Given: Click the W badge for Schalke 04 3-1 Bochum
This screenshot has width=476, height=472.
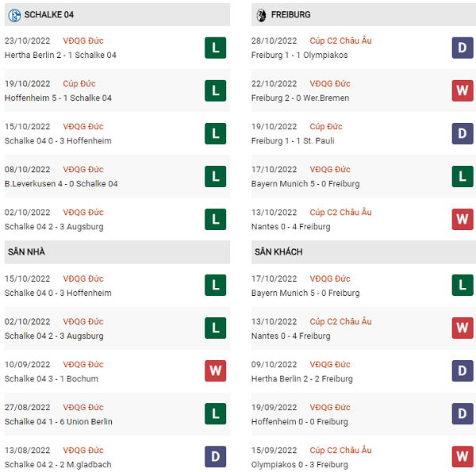Looking at the screenshot, I should click(215, 371).
